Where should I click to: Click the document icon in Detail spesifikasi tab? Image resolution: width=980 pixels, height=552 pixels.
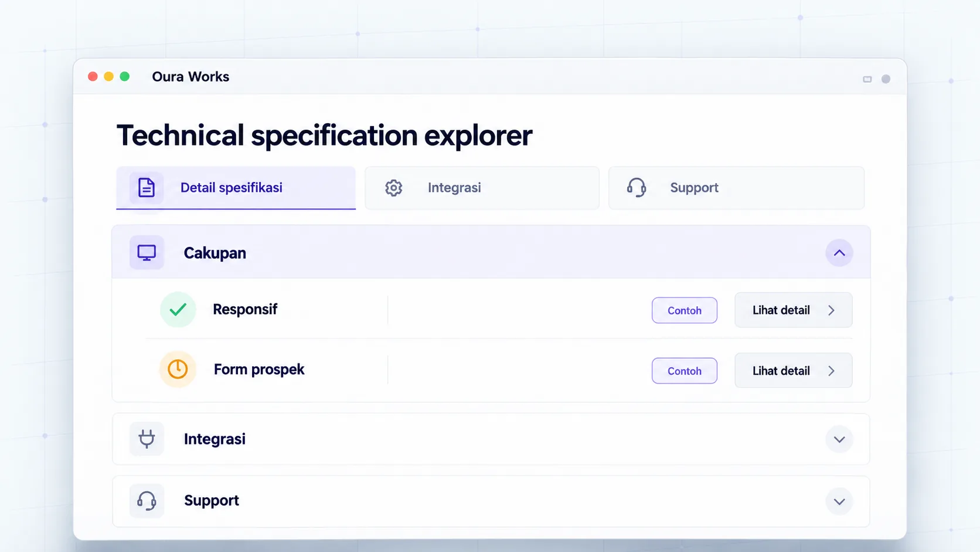coord(147,188)
